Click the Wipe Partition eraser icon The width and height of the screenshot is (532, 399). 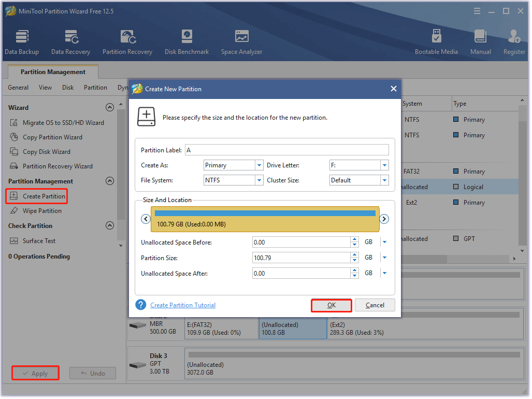14,211
